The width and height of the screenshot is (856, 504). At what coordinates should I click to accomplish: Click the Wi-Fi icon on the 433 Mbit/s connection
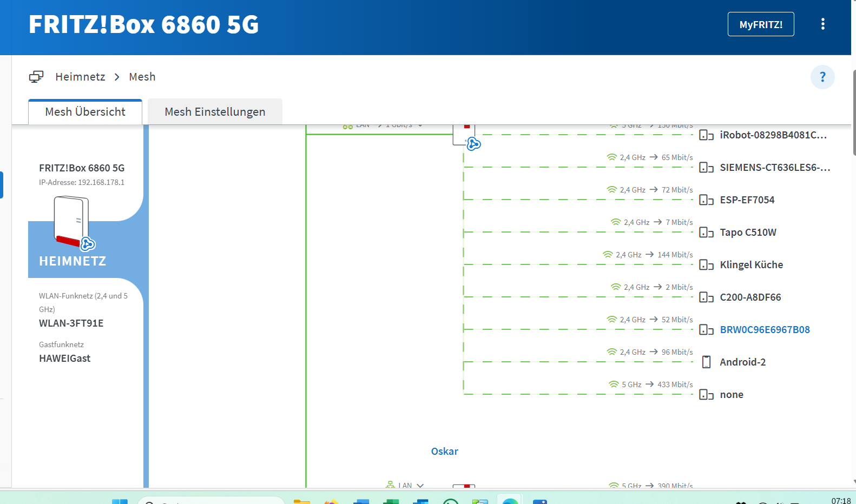pos(614,384)
